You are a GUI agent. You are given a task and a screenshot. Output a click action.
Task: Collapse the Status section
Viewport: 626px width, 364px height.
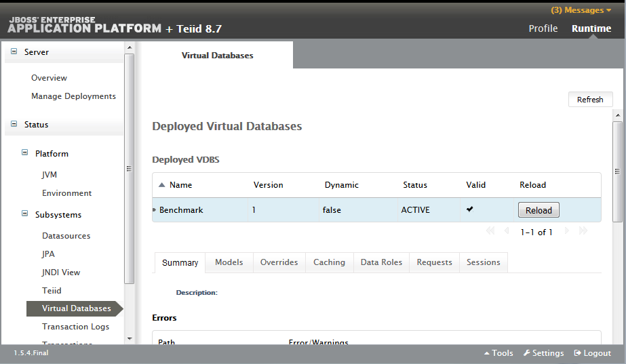click(14, 124)
